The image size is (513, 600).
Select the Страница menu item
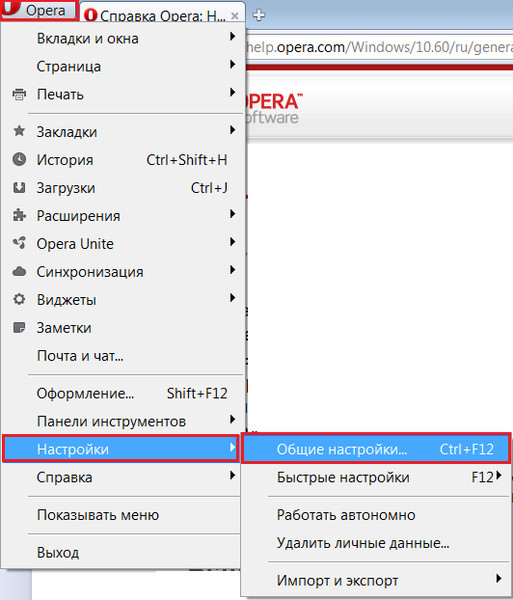tap(122, 66)
